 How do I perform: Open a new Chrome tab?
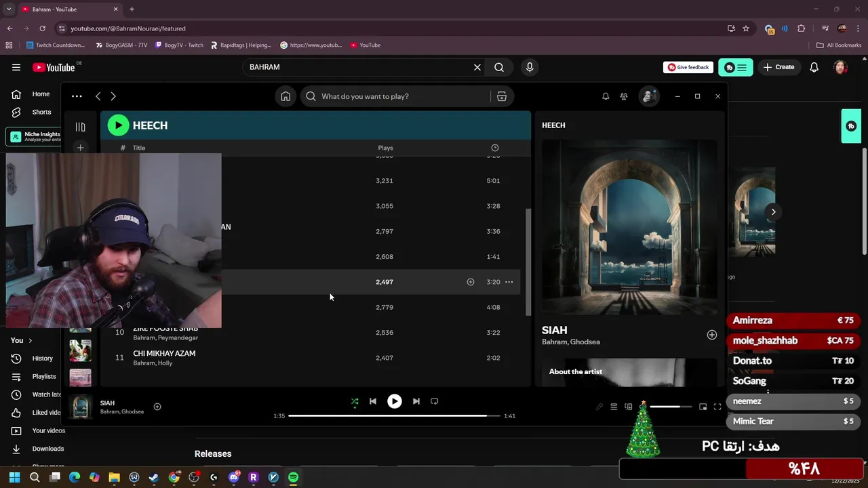point(132,9)
